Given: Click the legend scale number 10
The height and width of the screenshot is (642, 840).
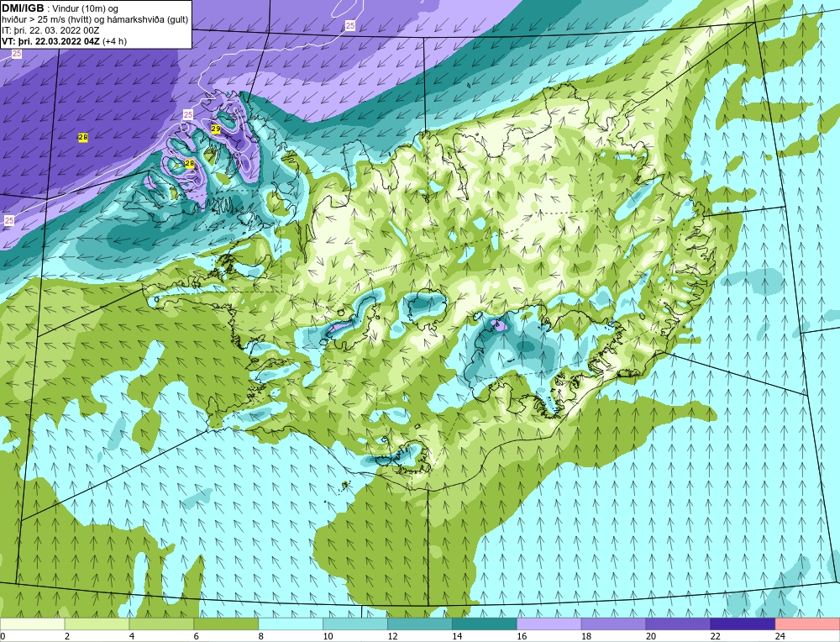Looking at the screenshot, I should 328,636.
